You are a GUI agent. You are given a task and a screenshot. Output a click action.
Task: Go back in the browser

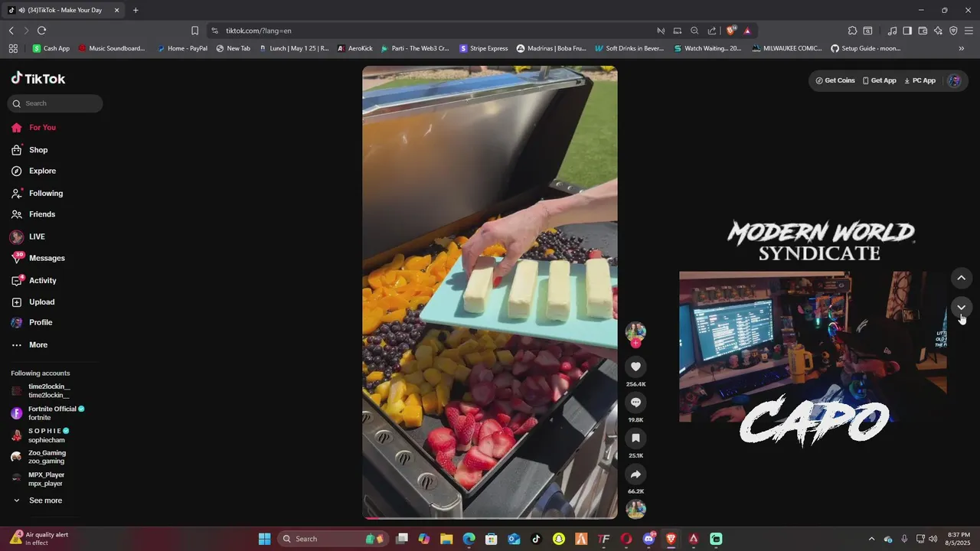click(x=11, y=31)
